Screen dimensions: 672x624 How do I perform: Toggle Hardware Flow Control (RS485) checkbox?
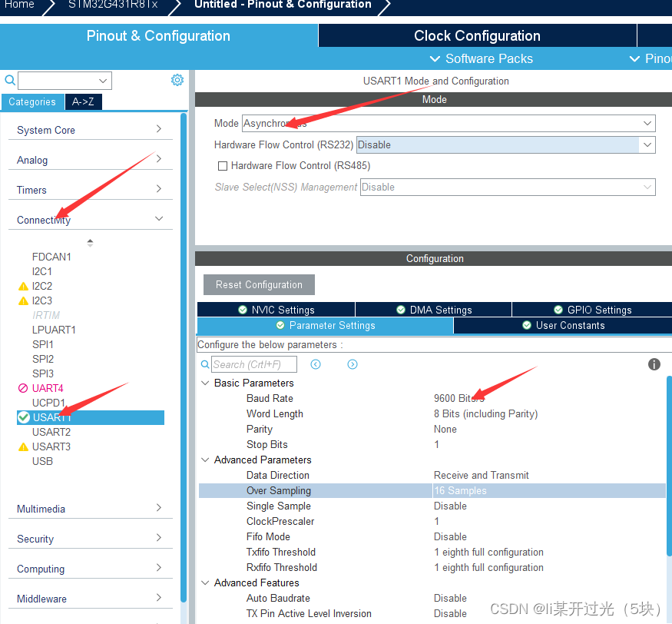pos(223,166)
